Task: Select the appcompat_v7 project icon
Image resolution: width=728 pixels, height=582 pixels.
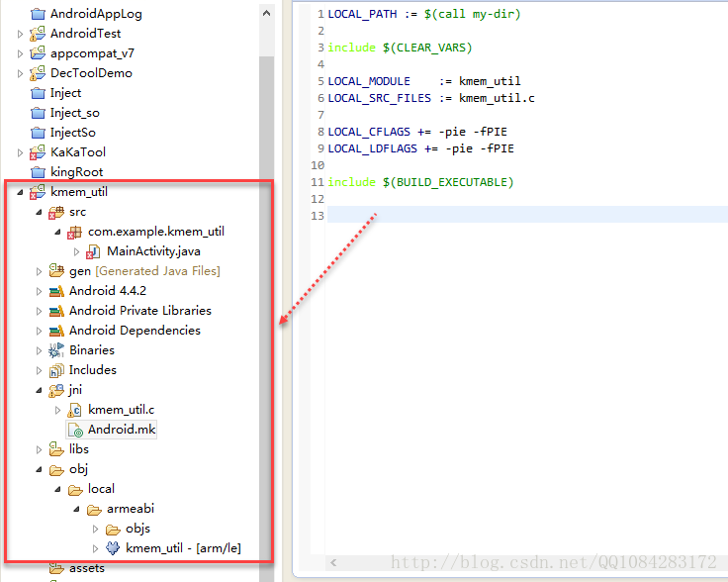Action: (38, 53)
